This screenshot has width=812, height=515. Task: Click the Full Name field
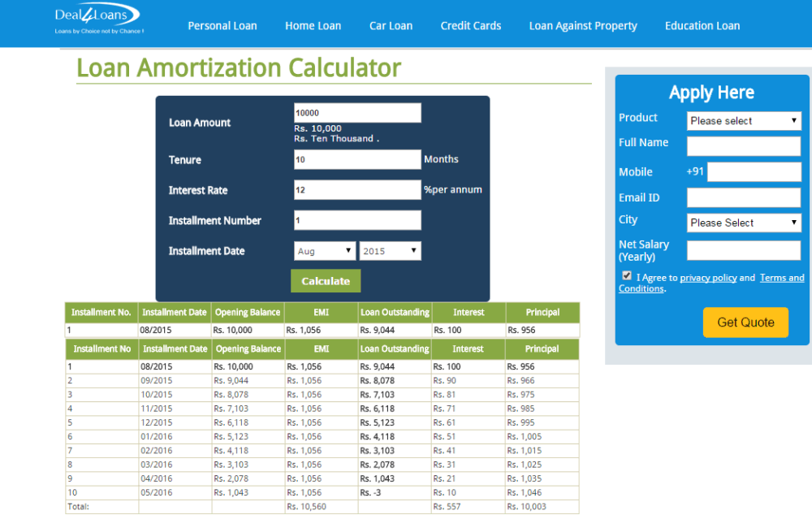point(744,146)
